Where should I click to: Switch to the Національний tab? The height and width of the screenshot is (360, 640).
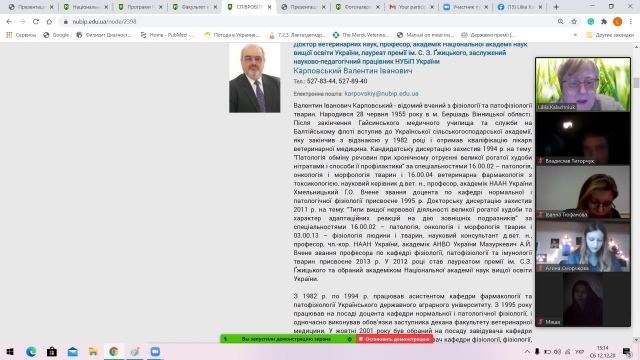tap(86, 7)
